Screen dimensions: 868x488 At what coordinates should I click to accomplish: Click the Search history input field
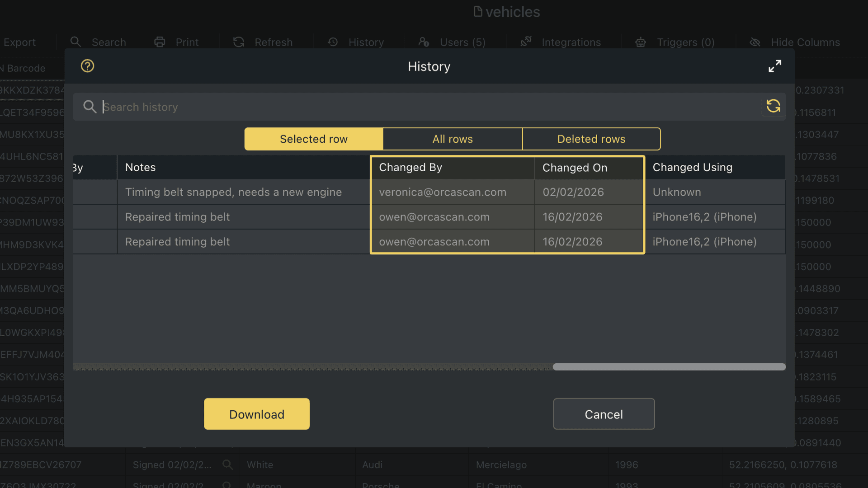click(316, 107)
